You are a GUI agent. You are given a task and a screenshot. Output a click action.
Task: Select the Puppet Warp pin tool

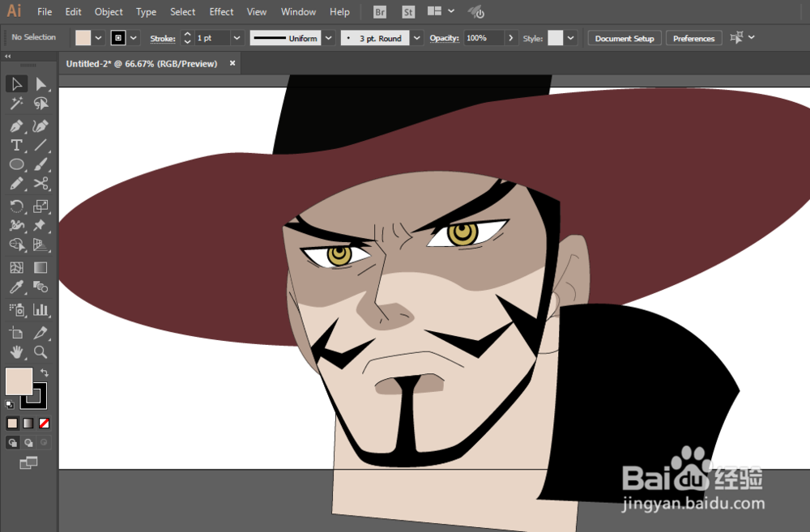tap(40, 225)
